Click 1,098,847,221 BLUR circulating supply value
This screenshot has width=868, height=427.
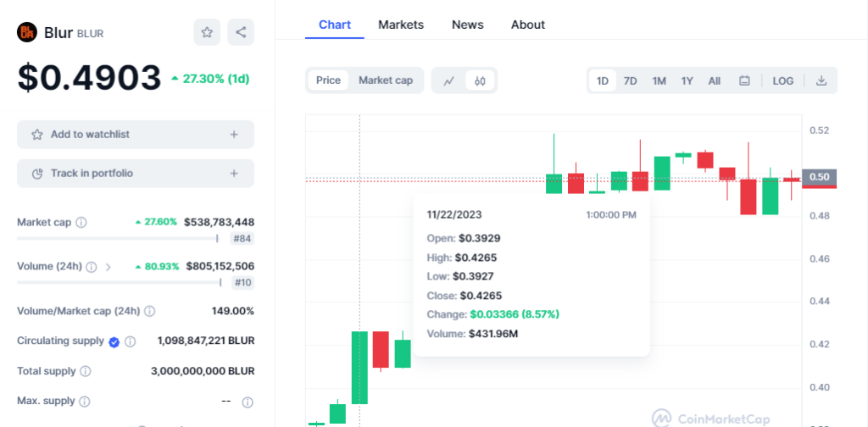(206, 341)
